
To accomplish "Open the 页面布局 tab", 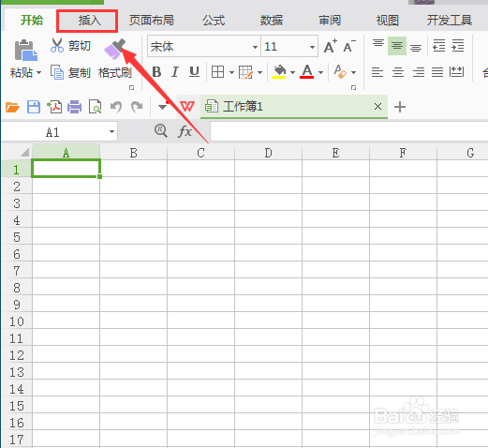I will (152, 21).
